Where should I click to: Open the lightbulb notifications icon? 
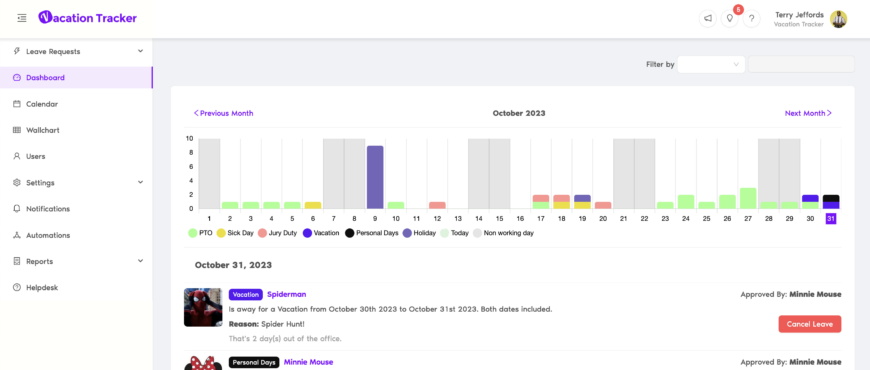click(730, 18)
